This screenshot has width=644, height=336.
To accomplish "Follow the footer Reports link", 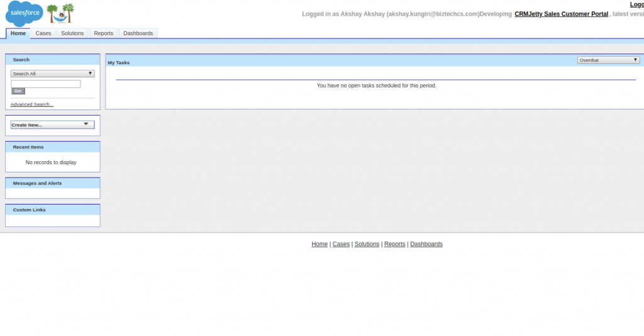I will pos(394,244).
